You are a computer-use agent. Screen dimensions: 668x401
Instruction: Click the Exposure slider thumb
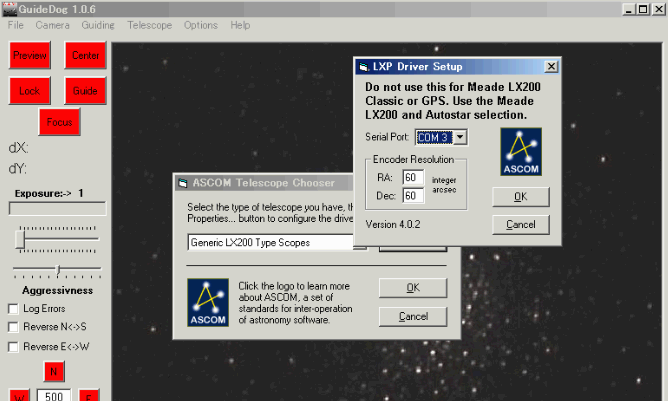[20, 239]
